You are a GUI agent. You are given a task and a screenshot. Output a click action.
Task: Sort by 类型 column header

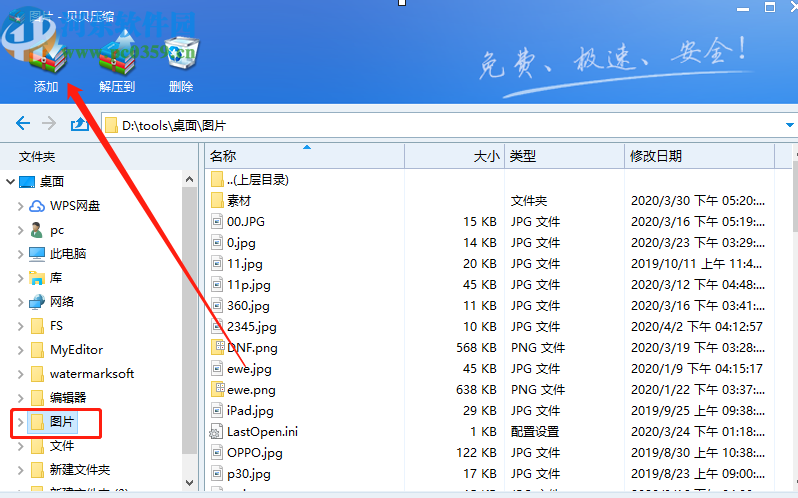click(x=564, y=156)
